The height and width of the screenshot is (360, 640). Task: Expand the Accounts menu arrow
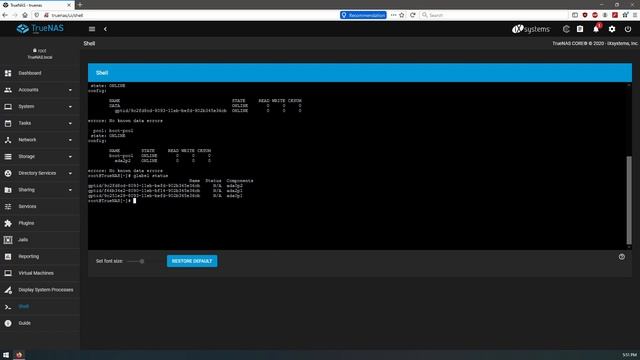pos(70,90)
